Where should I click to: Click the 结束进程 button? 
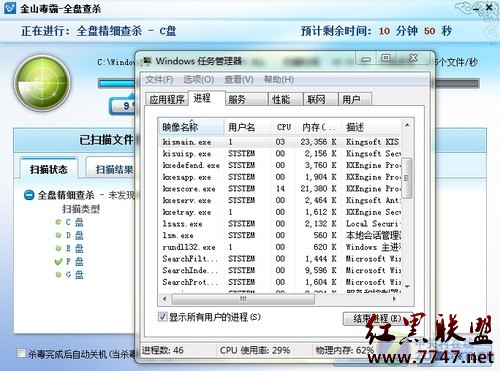pos(377,319)
